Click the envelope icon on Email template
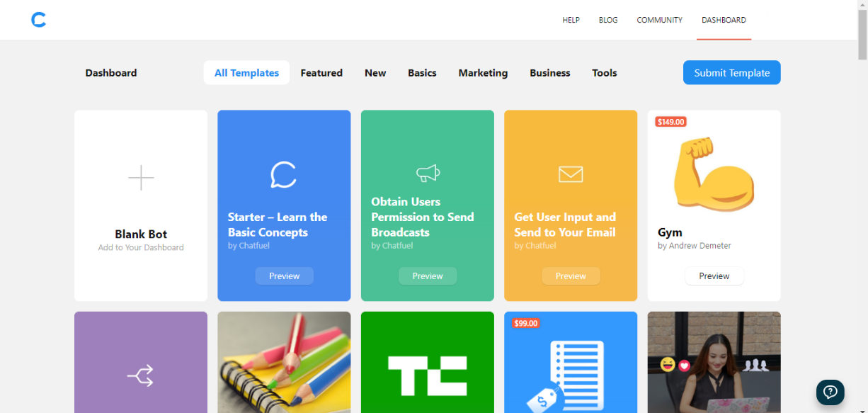Viewport: 868px width, 413px height. [x=571, y=174]
